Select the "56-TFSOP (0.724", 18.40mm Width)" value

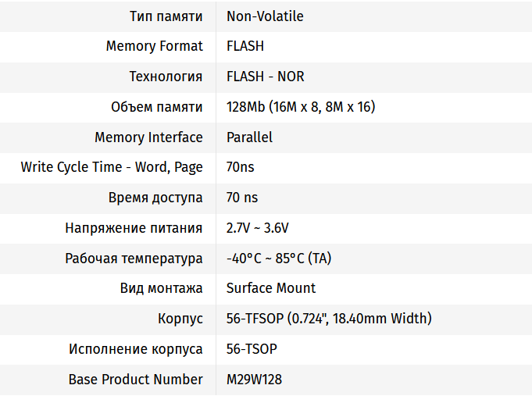coord(329,319)
